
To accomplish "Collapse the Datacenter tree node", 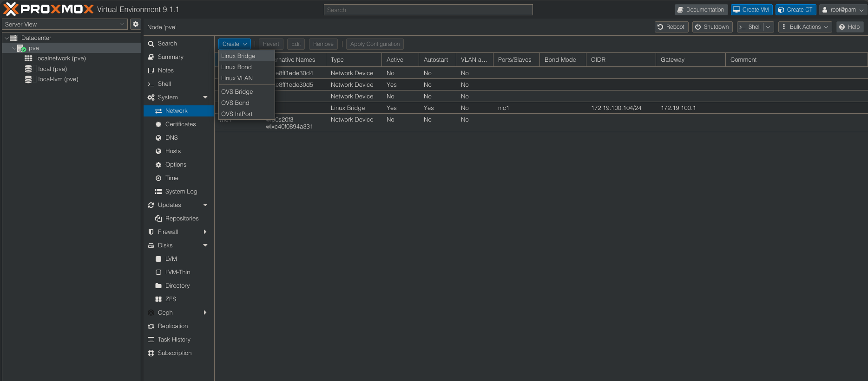I will point(7,38).
